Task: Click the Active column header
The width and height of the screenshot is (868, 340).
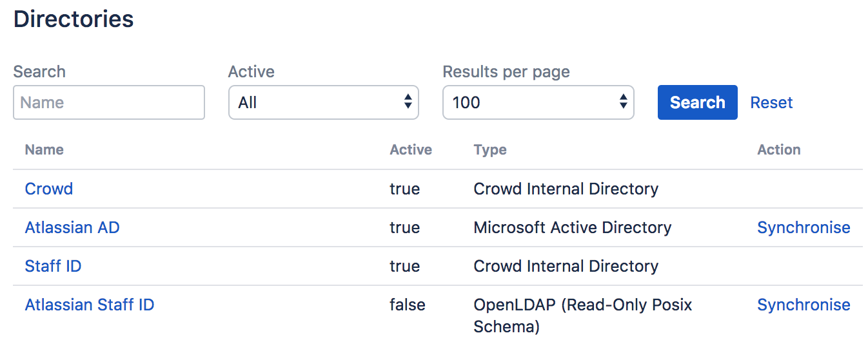Action: pyautogui.click(x=411, y=150)
